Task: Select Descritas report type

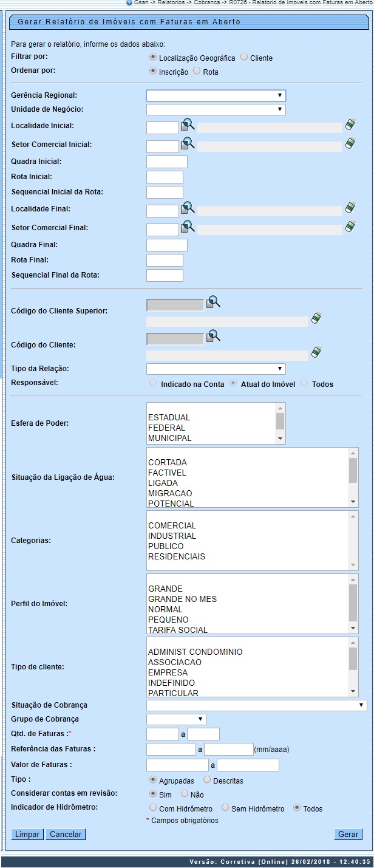Action: [207, 779]
